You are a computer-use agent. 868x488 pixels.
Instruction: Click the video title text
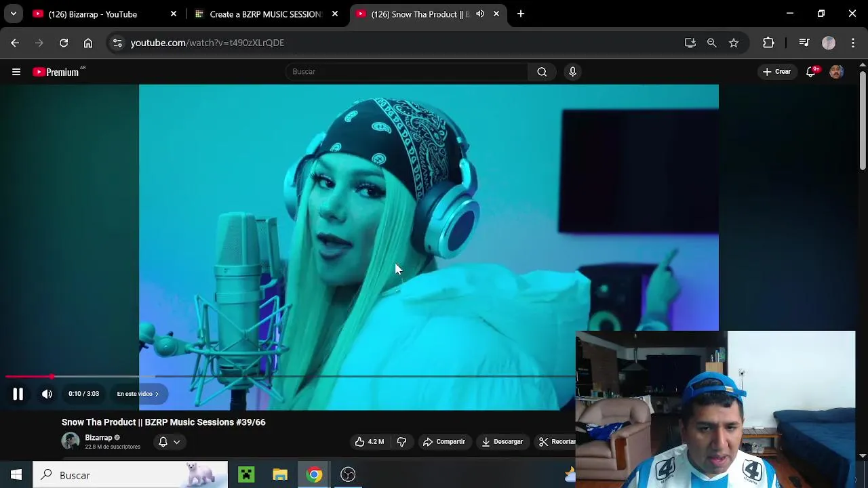tap(163, 422)
